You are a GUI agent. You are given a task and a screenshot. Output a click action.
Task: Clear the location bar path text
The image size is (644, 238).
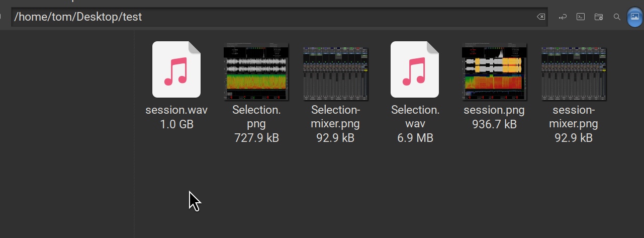[x=541, y=17]
